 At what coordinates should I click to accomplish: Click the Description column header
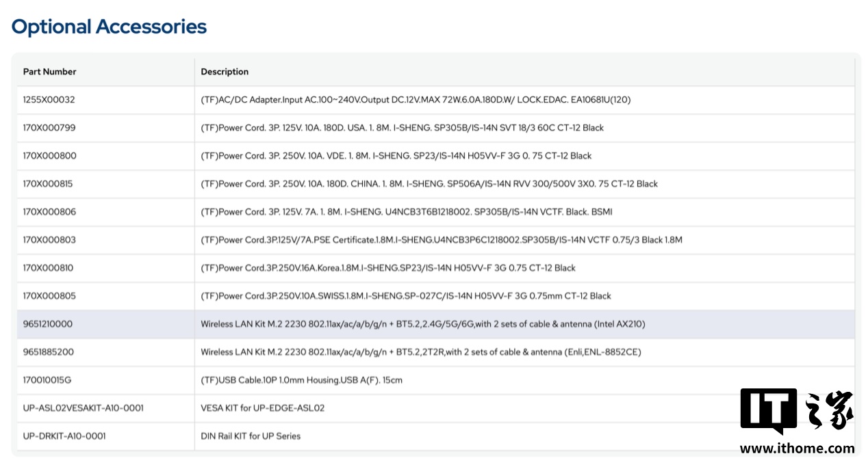coord(225,71)
